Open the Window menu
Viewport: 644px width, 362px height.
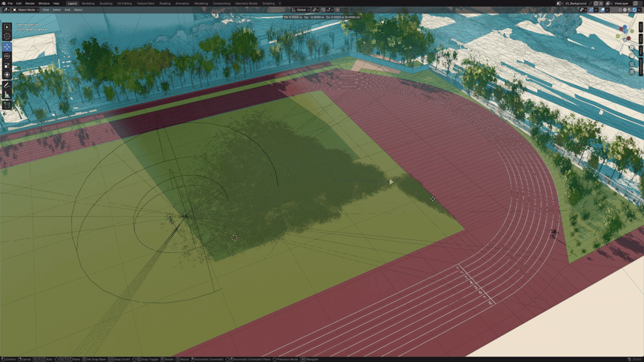(x=44, y=3)
